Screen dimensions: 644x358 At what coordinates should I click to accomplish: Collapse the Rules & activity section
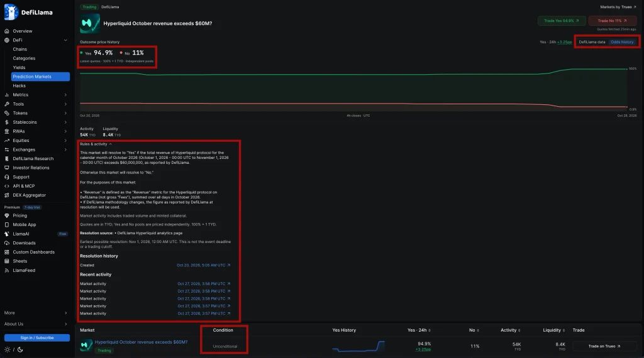point(96,144)
